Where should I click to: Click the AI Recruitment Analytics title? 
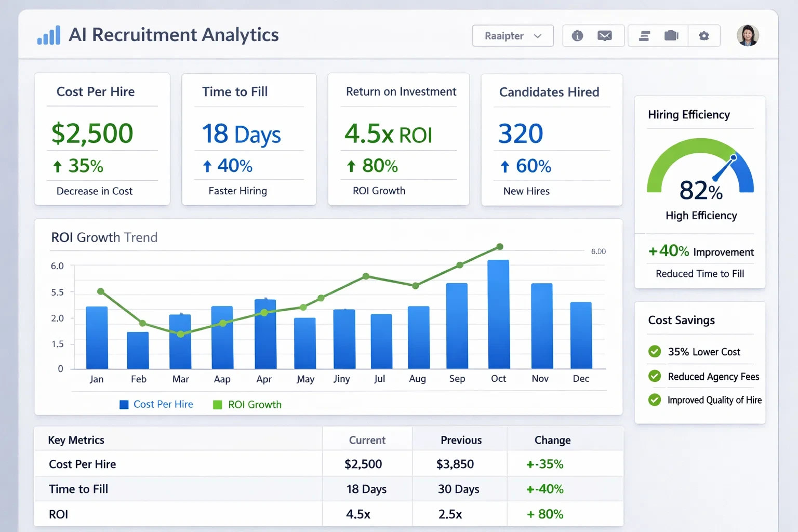pos(174,35)
